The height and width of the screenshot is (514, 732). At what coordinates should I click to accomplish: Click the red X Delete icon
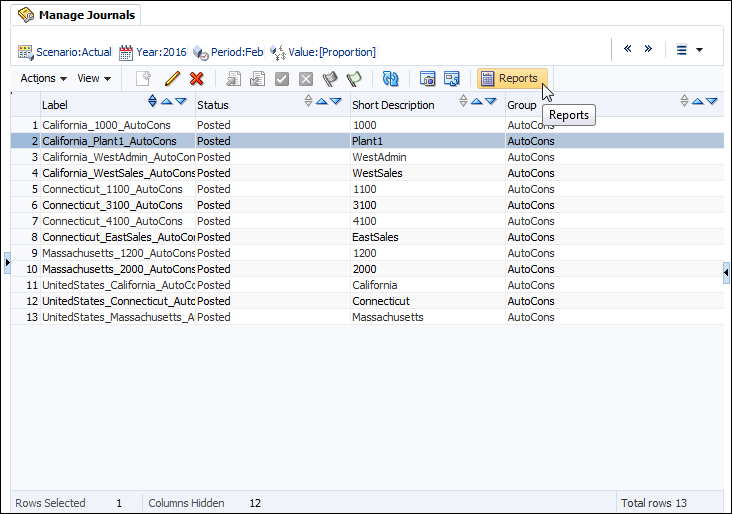[x=197, y=78]
